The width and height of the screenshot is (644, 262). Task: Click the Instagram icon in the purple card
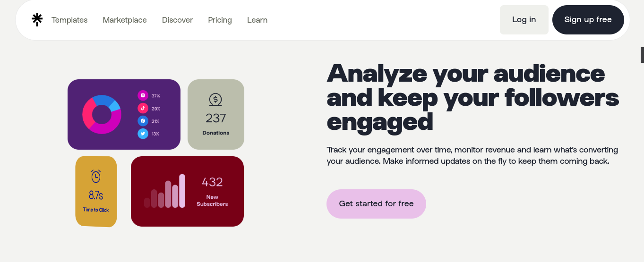(143, 96)
